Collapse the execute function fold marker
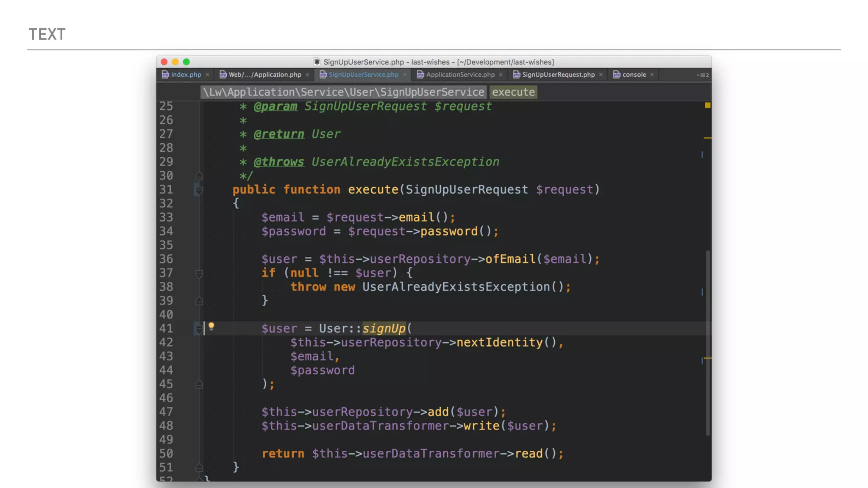Image resolution: width=868 pixels, height=488 pixels. click(x=199, y=190)
